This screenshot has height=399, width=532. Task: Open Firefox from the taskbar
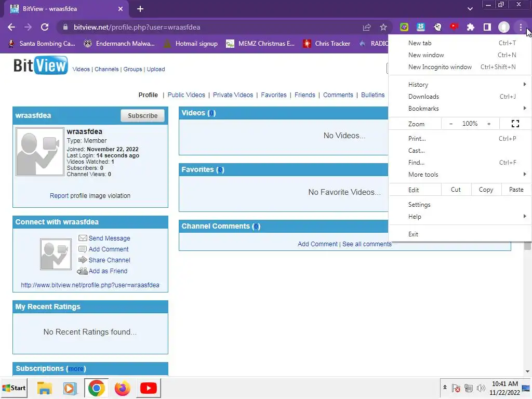[x=122, y=388]
